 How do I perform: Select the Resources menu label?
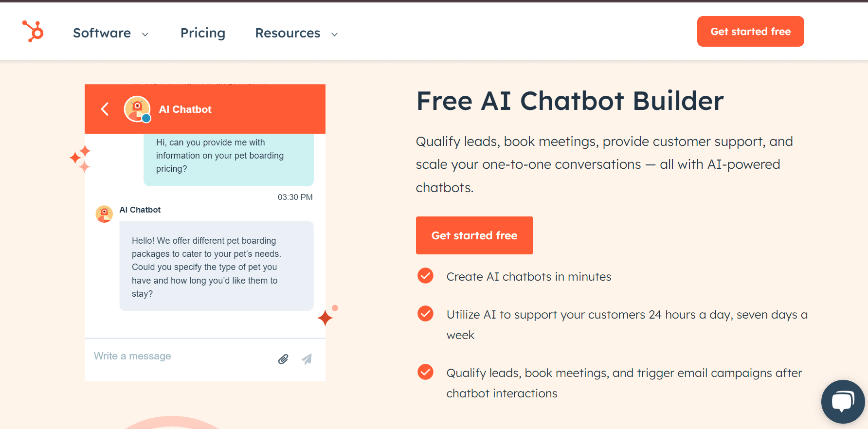(287, 33)
